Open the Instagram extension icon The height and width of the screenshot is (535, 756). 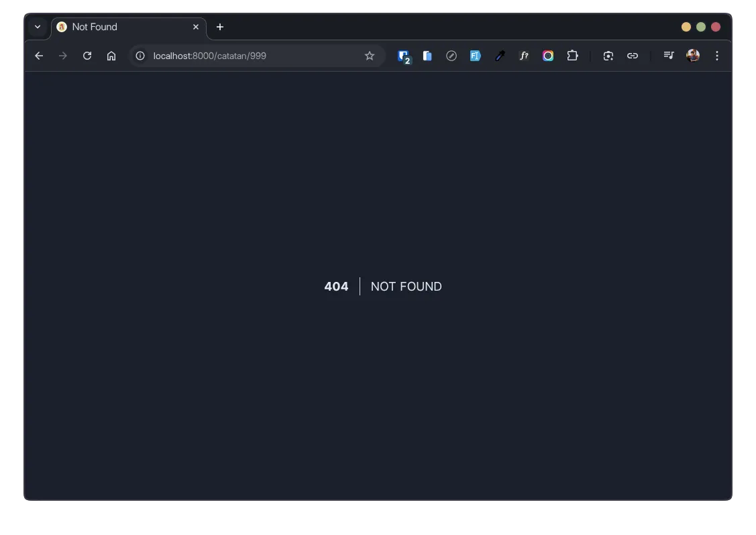click(548, 56)
